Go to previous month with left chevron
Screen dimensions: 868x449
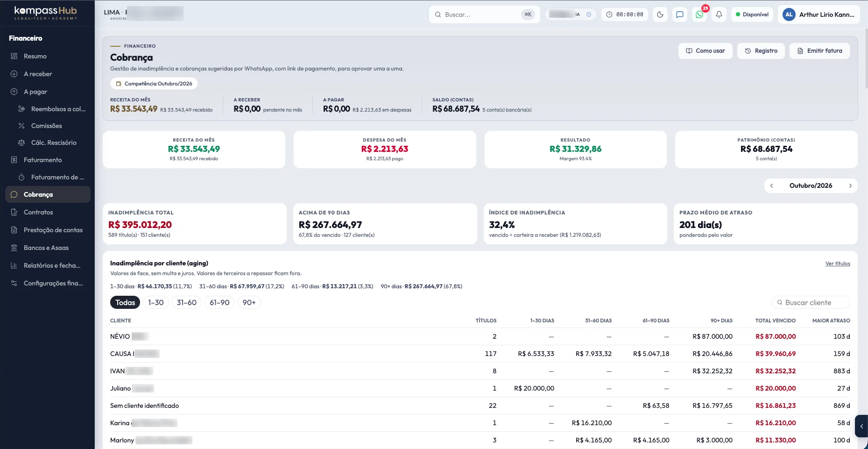(772, 185)
